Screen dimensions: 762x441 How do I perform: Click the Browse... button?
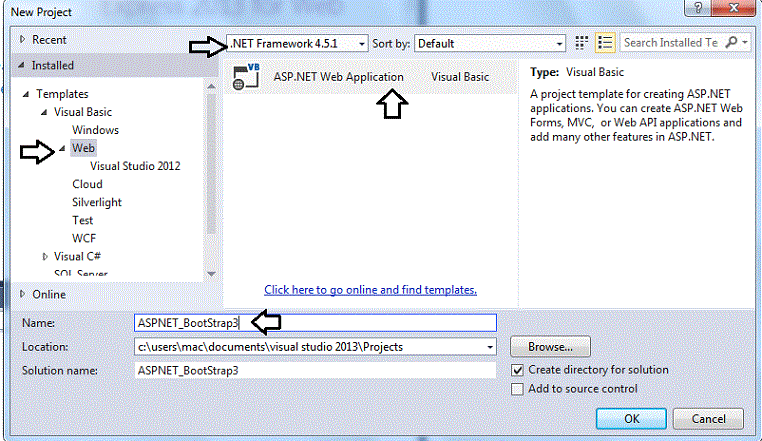[551, 347]
